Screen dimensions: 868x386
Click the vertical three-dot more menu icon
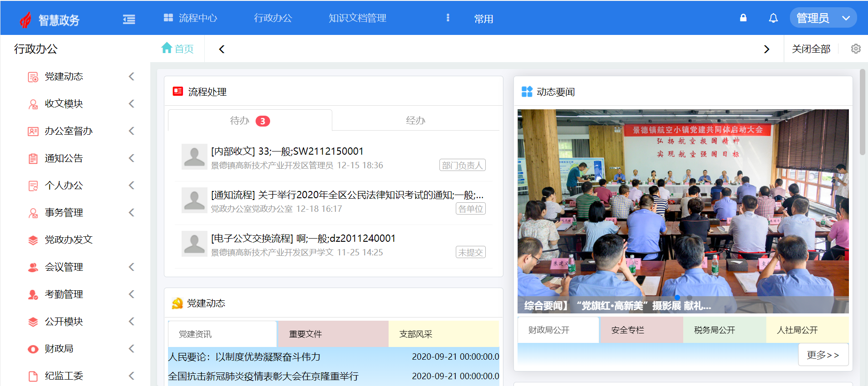448,18
